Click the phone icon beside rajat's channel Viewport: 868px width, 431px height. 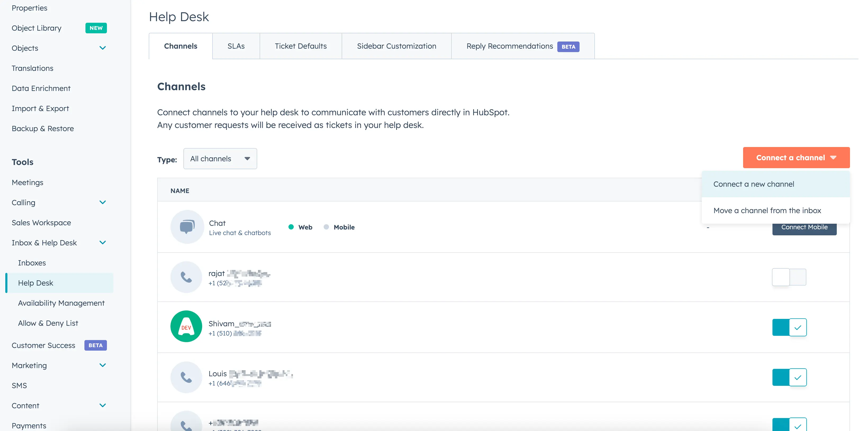(186, 277)
